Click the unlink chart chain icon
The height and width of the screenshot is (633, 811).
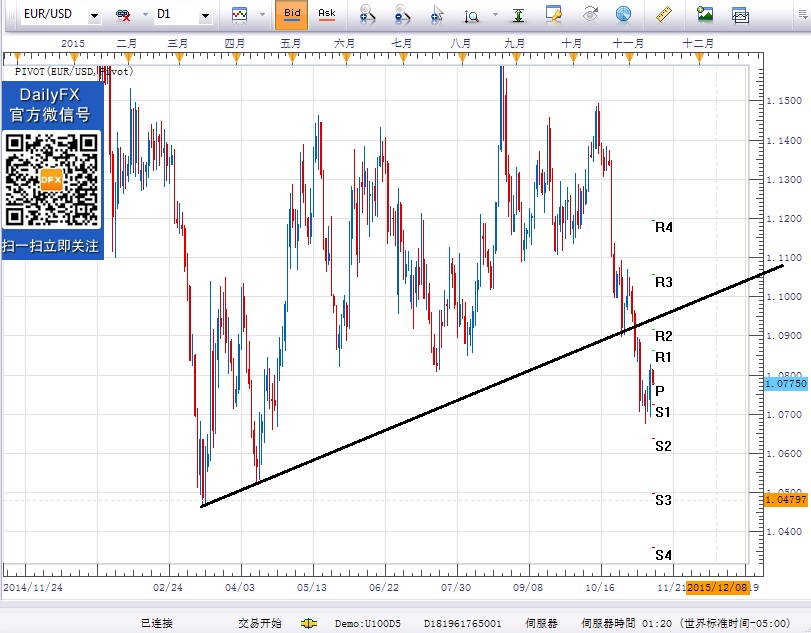123,15
